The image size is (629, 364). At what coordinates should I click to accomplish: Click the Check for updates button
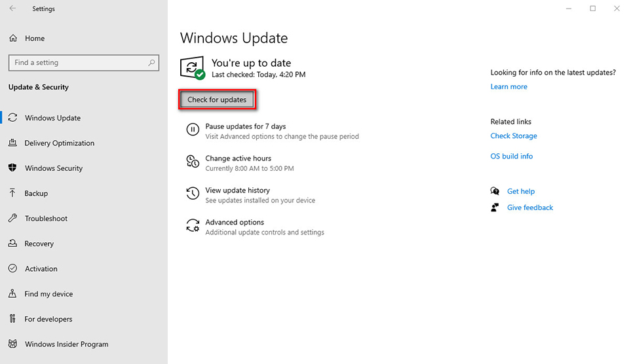217,100
